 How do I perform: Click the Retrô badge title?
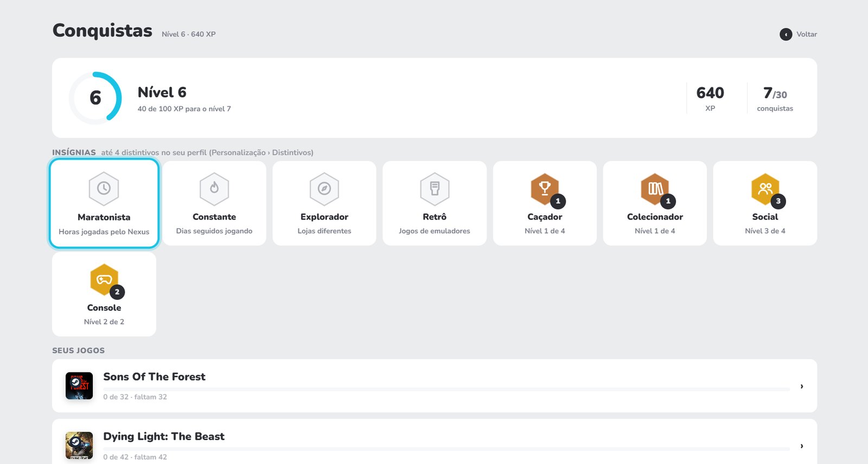tap(435, 217)
